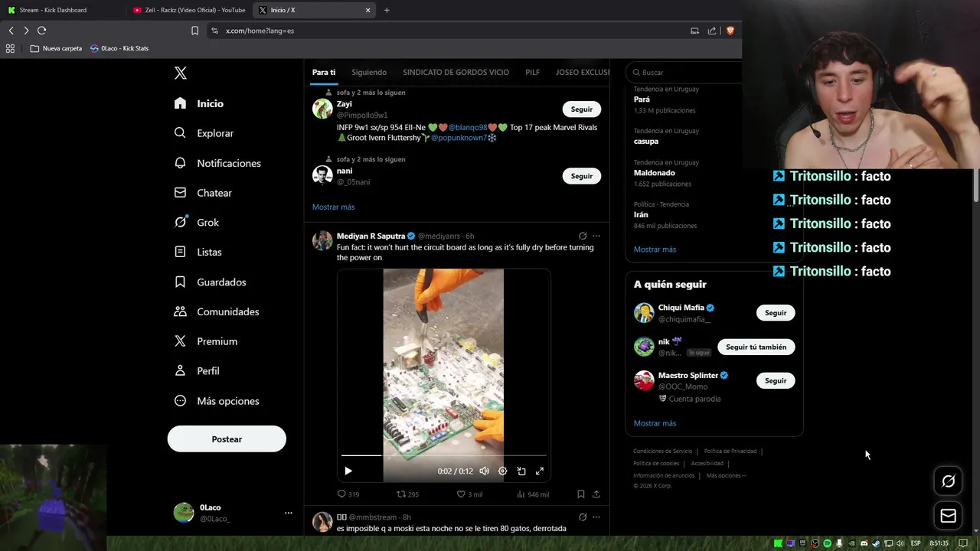Open Chatear messages envelope
980x551 pixels.
(180, 193)
